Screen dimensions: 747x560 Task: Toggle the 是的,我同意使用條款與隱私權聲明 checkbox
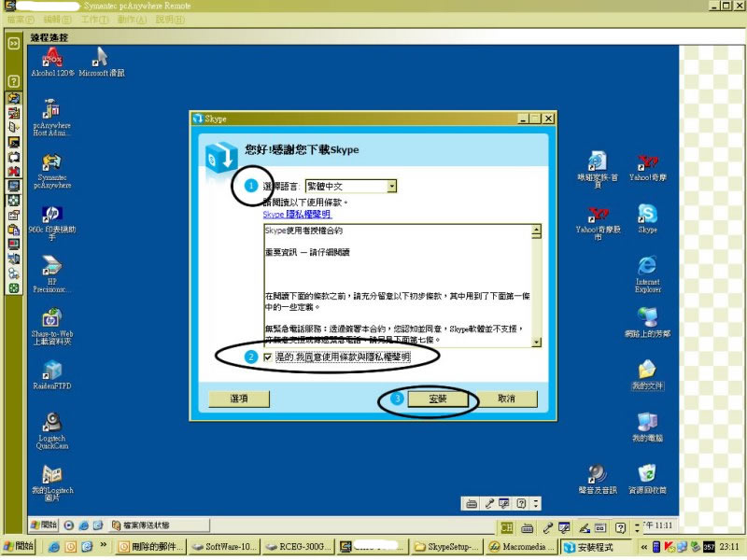tap(268, 357)
